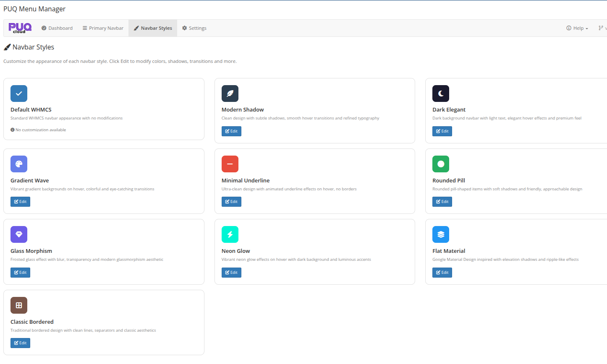The width and height of the screenshot is (607, 364).
Task: Select the stacked layers icon on Flat Material
Action: point(440,234)
